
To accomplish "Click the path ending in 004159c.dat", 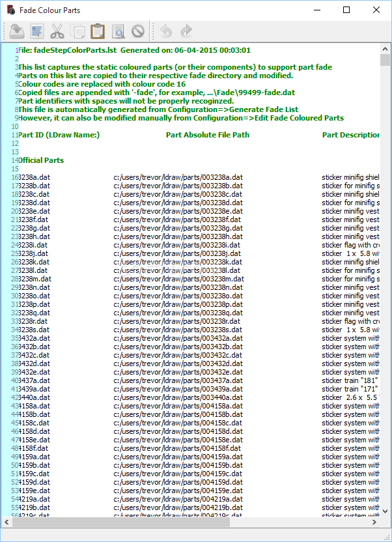I will click(178, 474).
